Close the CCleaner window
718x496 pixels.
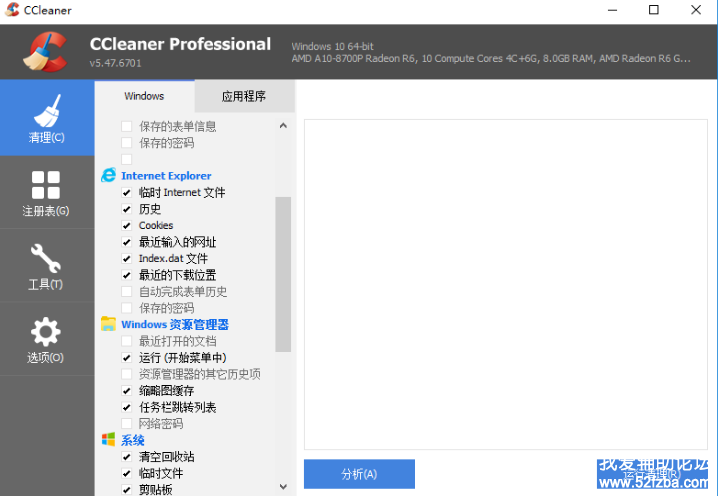tap(696, 10)
